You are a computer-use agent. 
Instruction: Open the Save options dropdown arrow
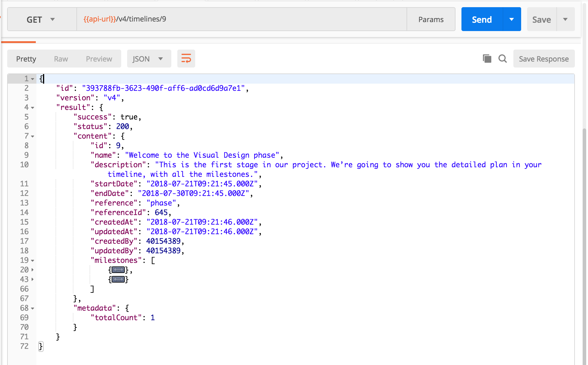pyautogui.click(x=565, y=19)
